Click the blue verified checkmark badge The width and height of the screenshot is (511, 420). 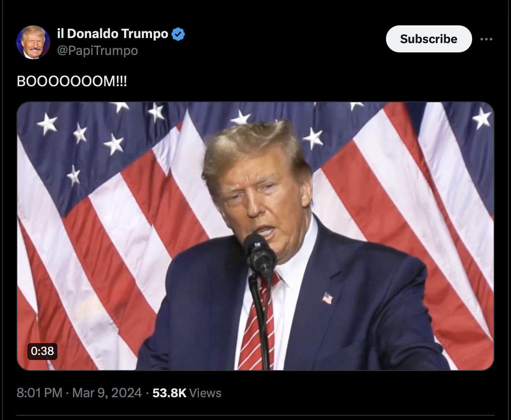coord(178,34)
